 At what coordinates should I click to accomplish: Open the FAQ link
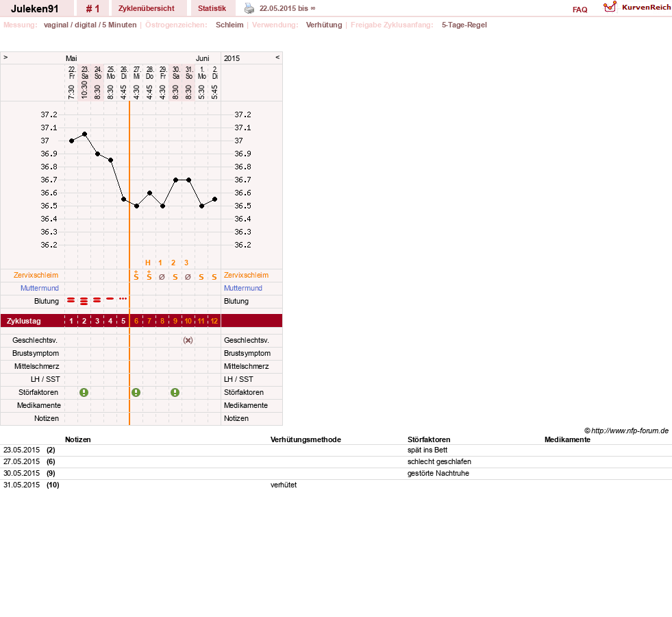(x=580, y=10)
